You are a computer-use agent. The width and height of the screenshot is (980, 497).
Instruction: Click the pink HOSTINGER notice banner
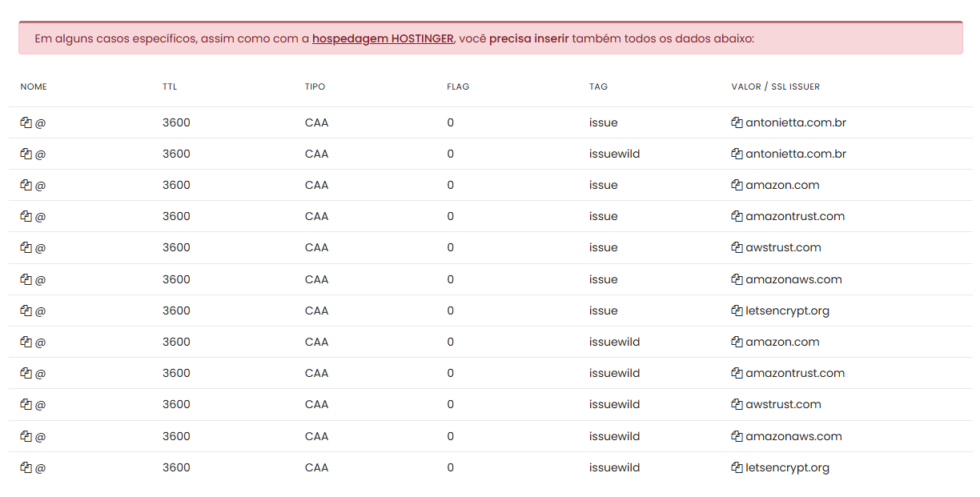tap(841, 38)
